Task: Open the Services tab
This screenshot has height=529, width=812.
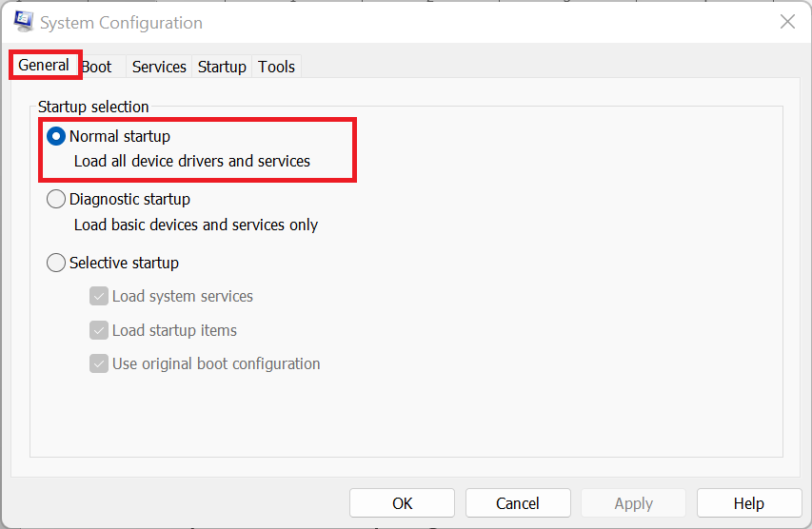Action: pyautogui.click(x=159, y=67)
